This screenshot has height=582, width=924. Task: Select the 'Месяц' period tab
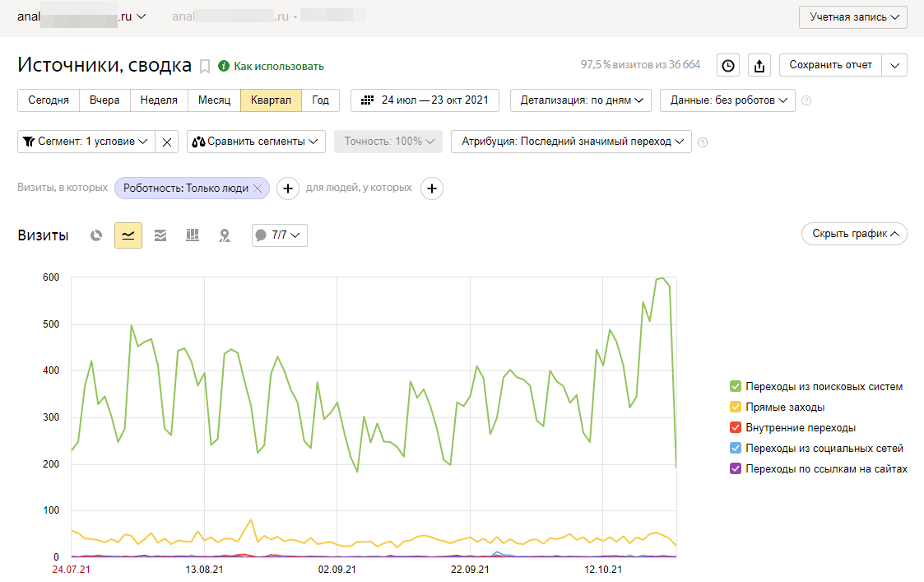[x=214, y=100]
